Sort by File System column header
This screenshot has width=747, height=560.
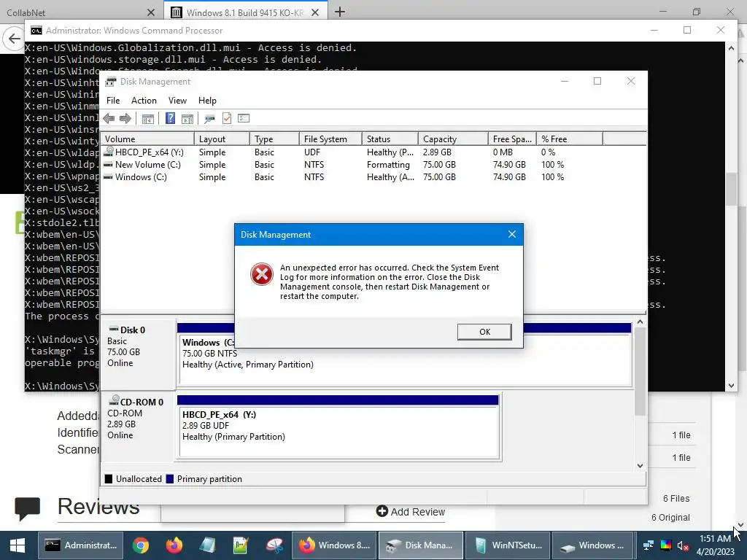(x=330, y=139)
